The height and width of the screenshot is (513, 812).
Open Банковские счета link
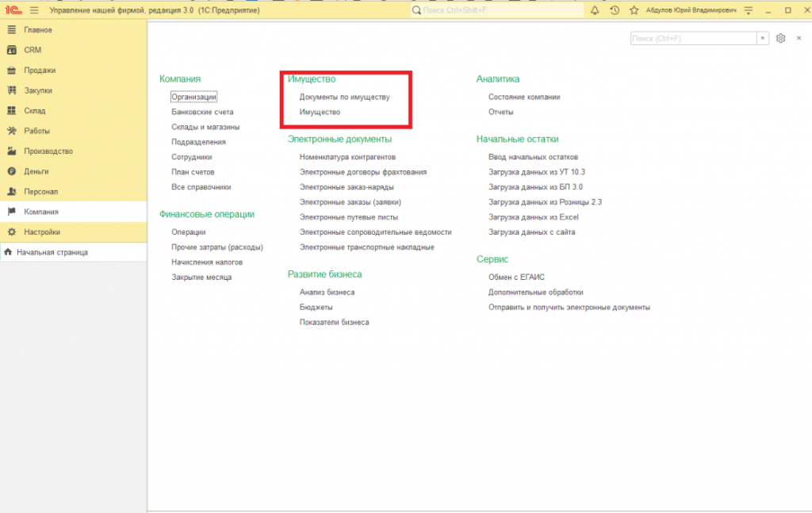(202, 112)
